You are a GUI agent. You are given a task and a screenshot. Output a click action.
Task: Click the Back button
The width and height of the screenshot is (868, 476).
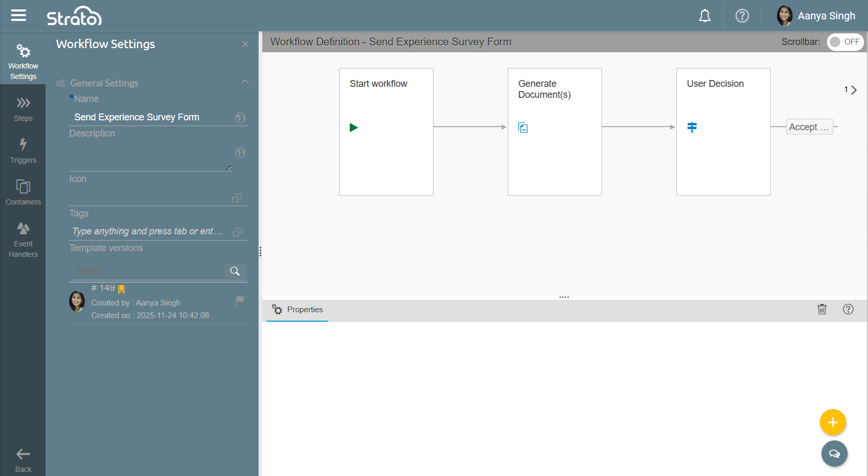[23, 459]
